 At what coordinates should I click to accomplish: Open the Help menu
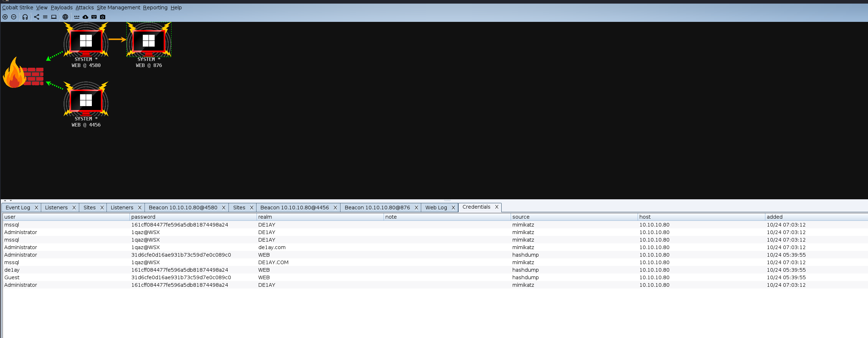[176, 8]
